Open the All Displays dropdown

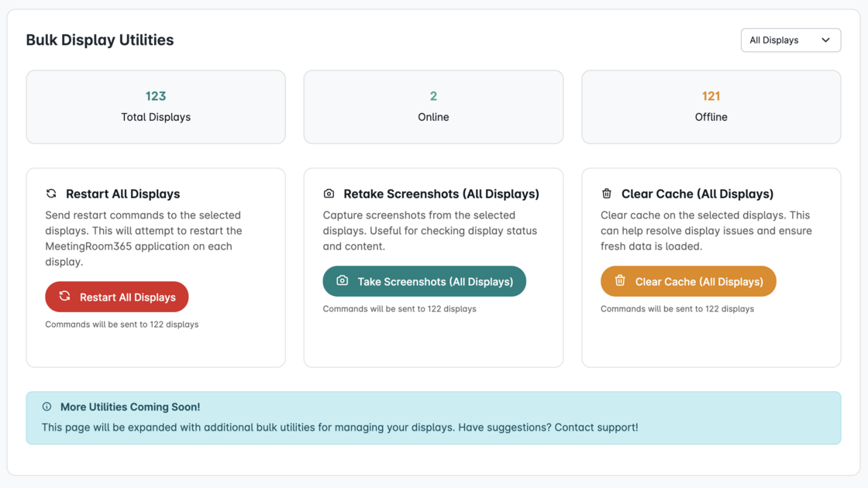775,40
